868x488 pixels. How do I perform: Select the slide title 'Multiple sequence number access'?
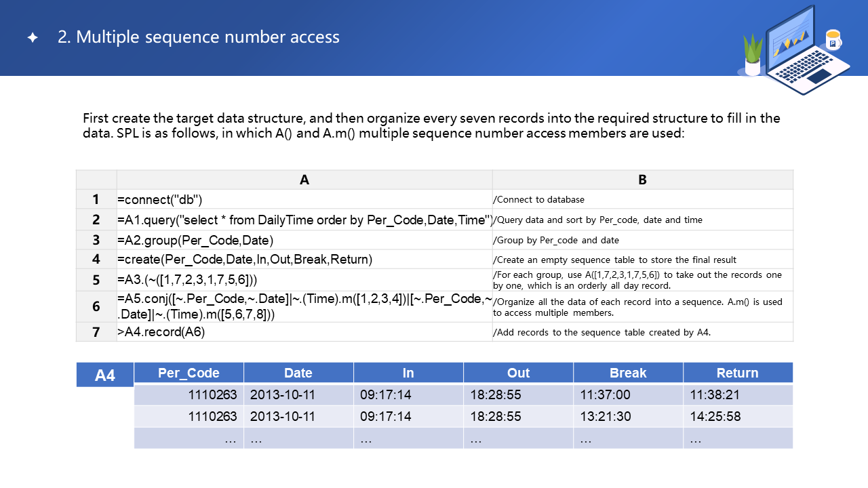click(x=198, y=37)
